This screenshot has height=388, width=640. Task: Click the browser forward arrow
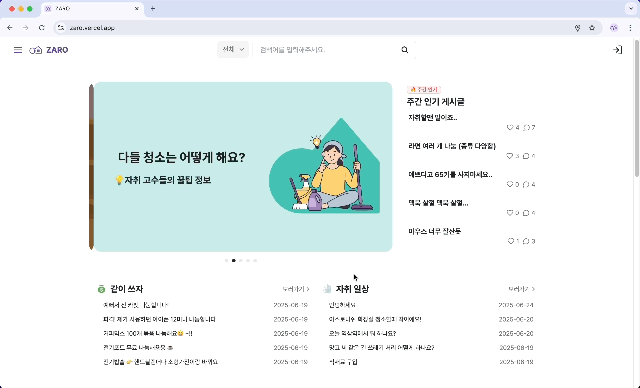pos(26,28)
